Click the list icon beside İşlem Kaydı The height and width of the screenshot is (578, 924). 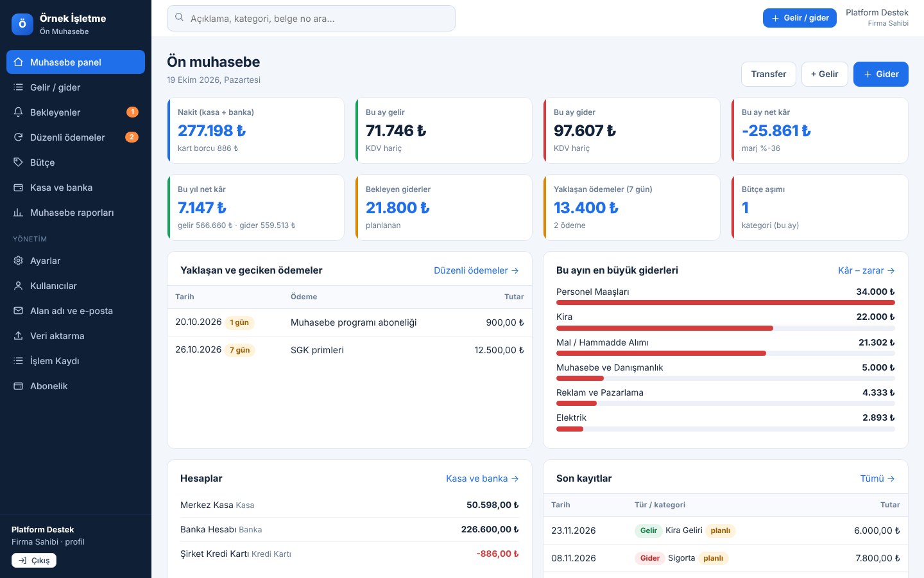pos(19,361)
